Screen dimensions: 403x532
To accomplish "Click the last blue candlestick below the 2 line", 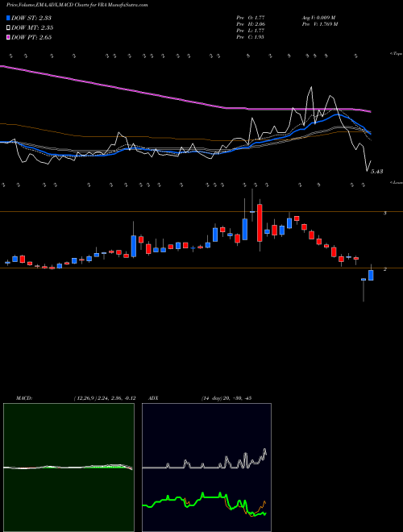I will 371,275.
